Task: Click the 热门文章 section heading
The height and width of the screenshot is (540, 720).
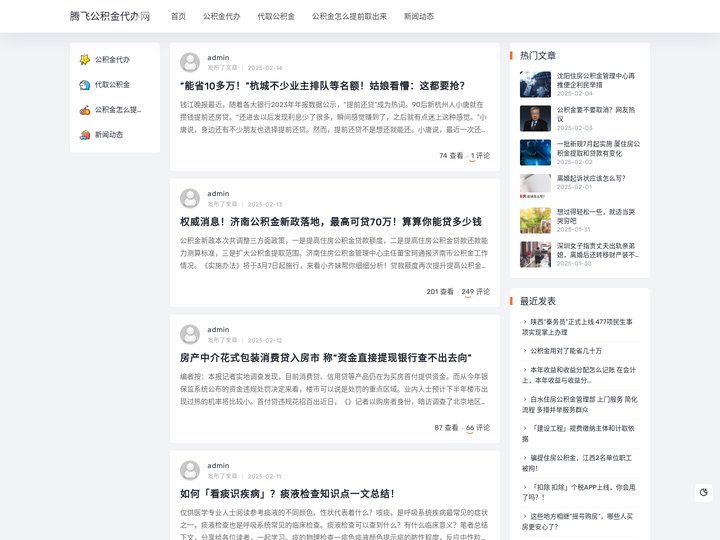Action: 538,56
